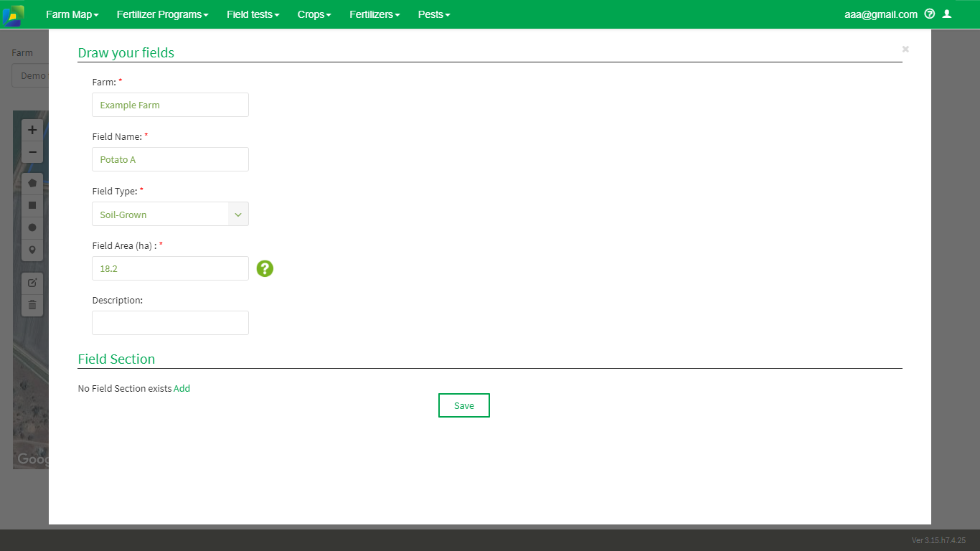This screenshot has height=551, width=980.
Task: Click the green field area help icon
Action: (265, 268)
